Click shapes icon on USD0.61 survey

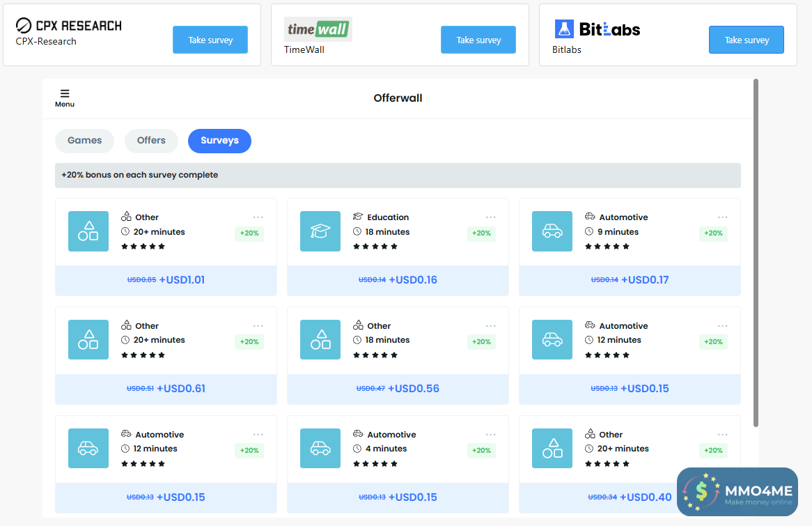pos(88,339)
